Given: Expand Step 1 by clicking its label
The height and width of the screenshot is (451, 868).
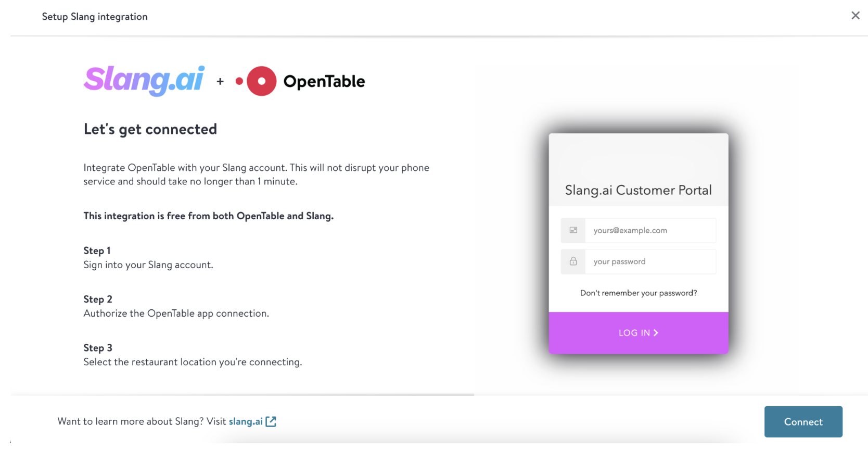Looking at the screenshot, I should [97, 250].
